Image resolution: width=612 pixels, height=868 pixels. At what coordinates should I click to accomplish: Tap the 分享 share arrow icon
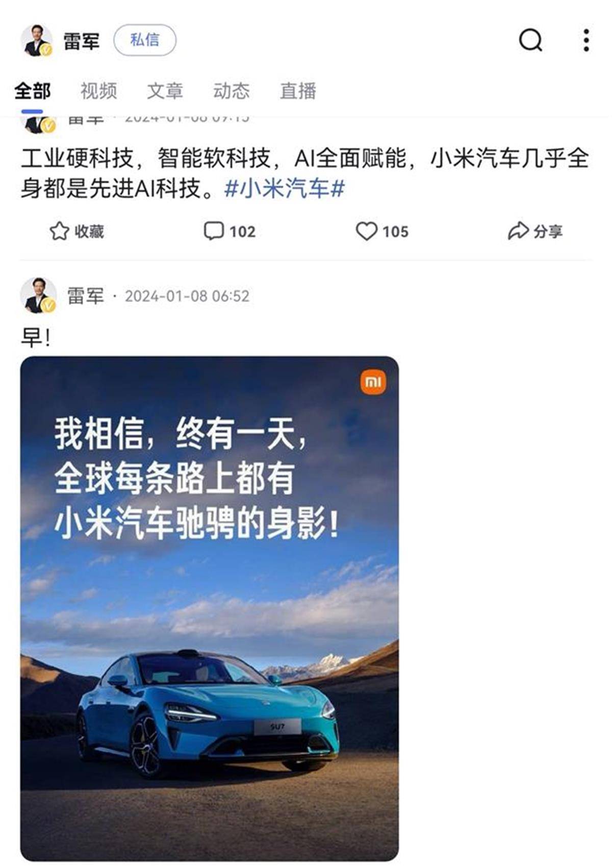pos(518,231)
